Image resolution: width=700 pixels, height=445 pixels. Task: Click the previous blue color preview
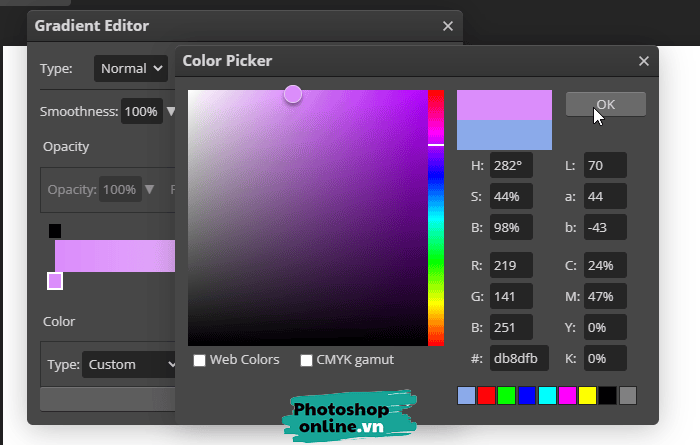pos(504,135)
